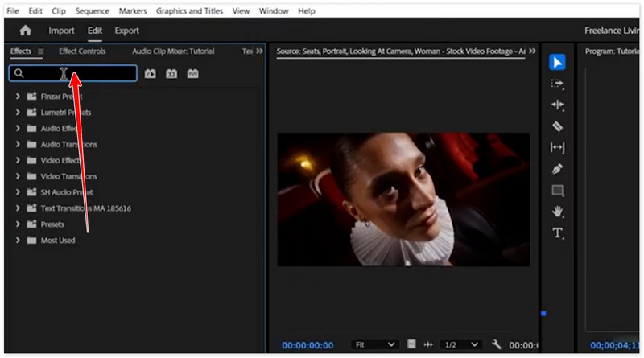Switch to the Export workspace

pyautogui.click(x=126, y=31)
